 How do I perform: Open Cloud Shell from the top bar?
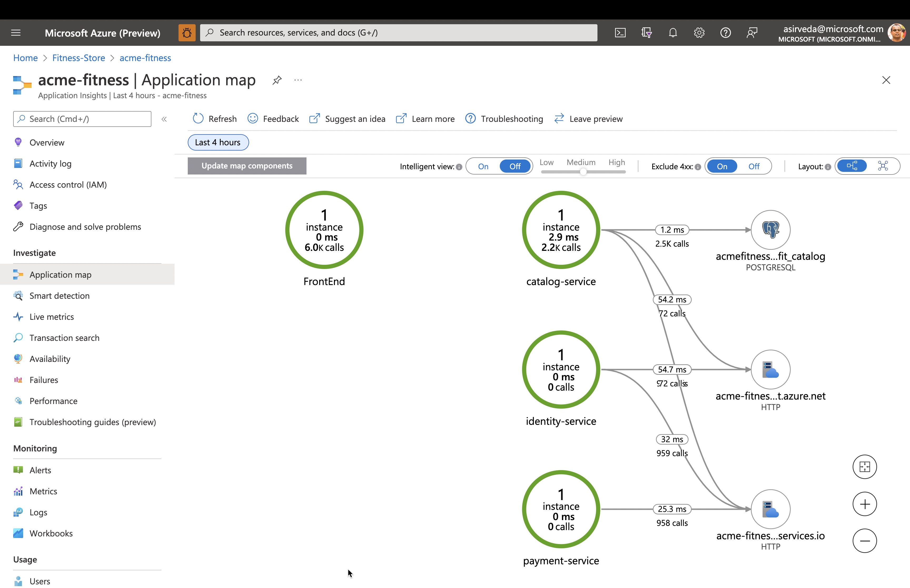(620, 33)
